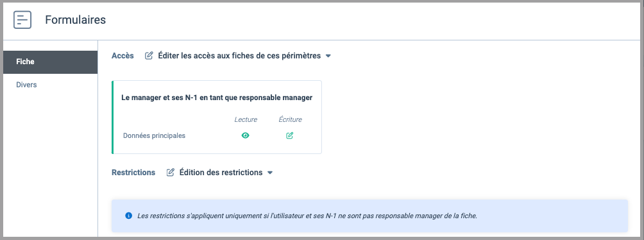This screenshot has height=240, width=644.
Task: Expand the arrow after 'ces périmètres'
Action: click(x=328, y=56)
